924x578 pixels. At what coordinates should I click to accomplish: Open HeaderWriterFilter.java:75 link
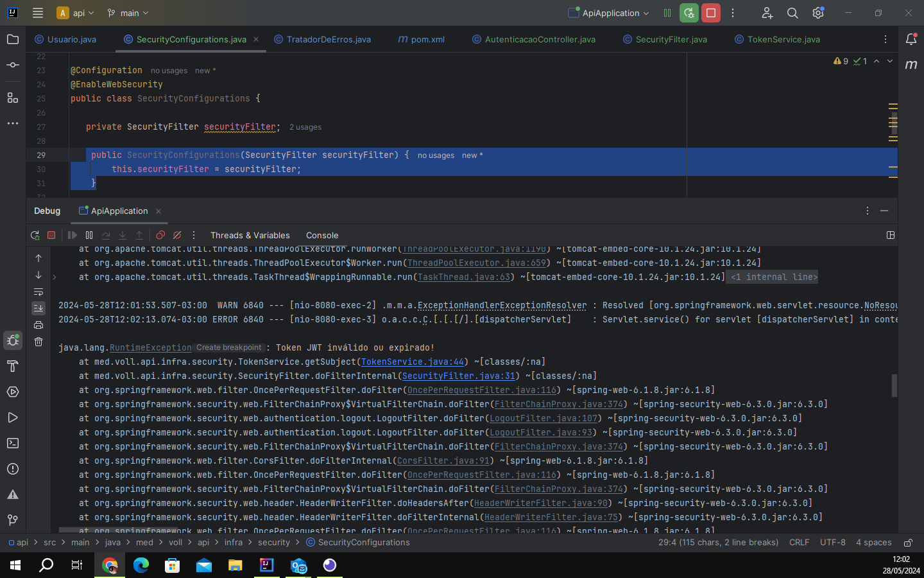tap(551, 517)
